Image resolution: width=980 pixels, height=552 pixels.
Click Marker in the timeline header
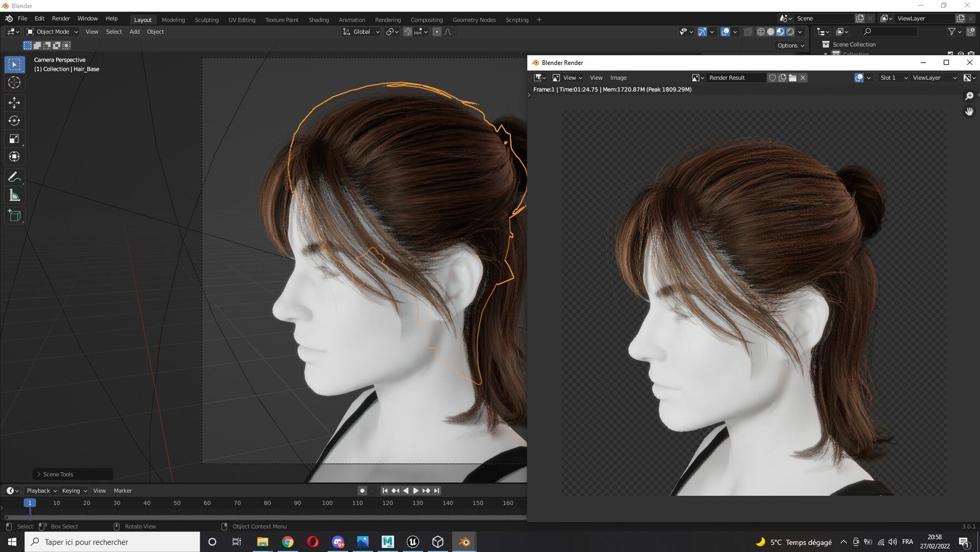(122, 490)
